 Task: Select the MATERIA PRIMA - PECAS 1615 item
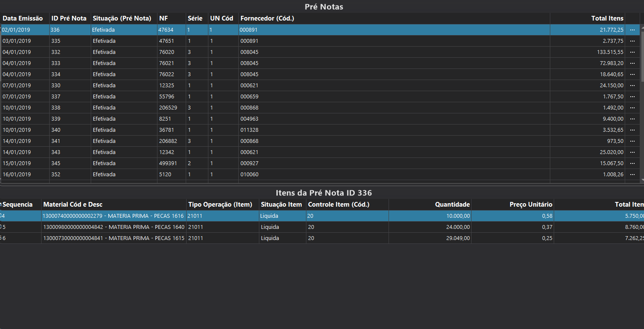[114, 238]
